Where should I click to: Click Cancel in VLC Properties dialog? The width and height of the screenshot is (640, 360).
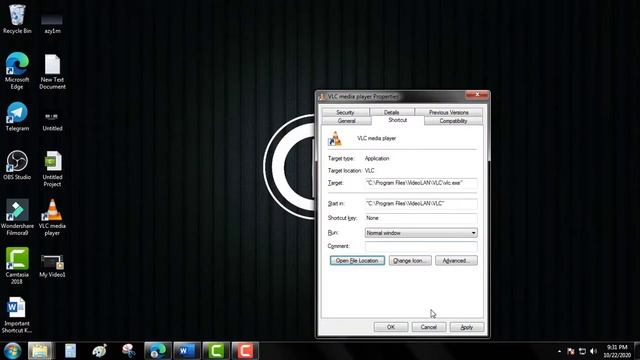click(x=429, y=327)
